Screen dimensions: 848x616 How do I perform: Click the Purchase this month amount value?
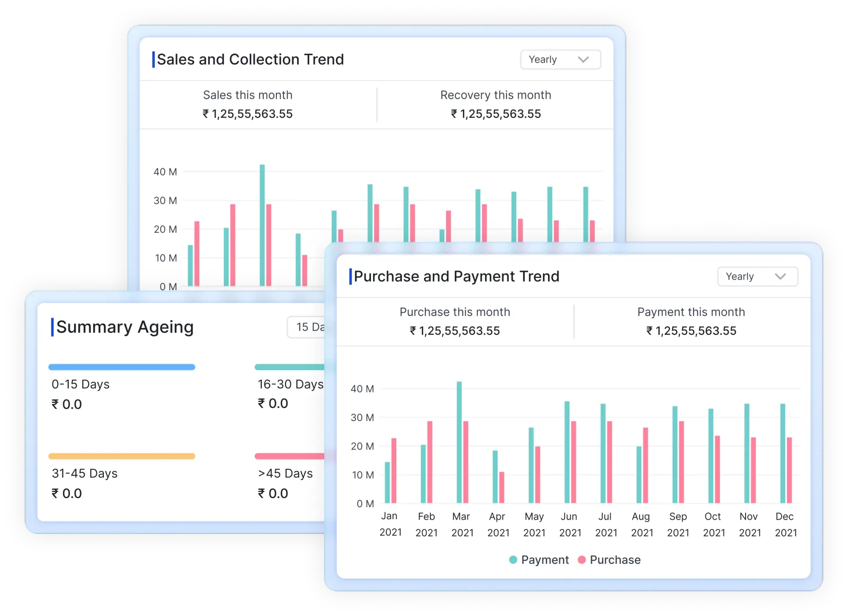(x=455, y=331)
